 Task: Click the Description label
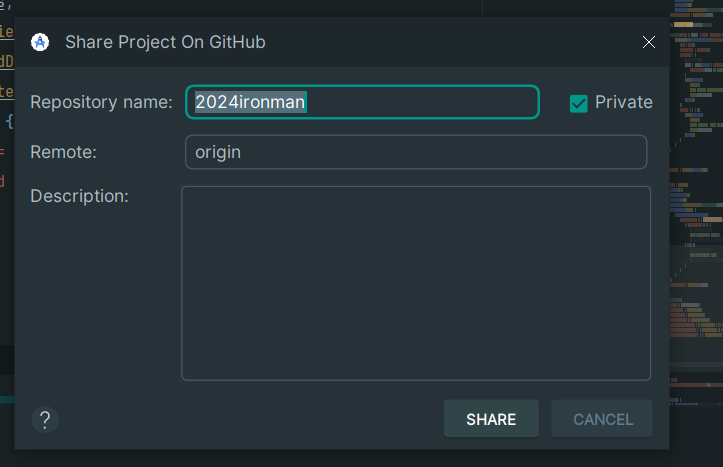[79, 196]
